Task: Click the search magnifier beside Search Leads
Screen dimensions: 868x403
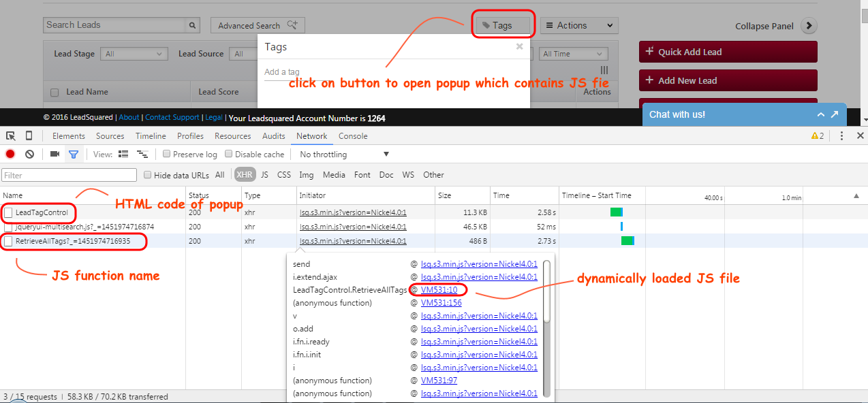Action: (x=191, y=25)
